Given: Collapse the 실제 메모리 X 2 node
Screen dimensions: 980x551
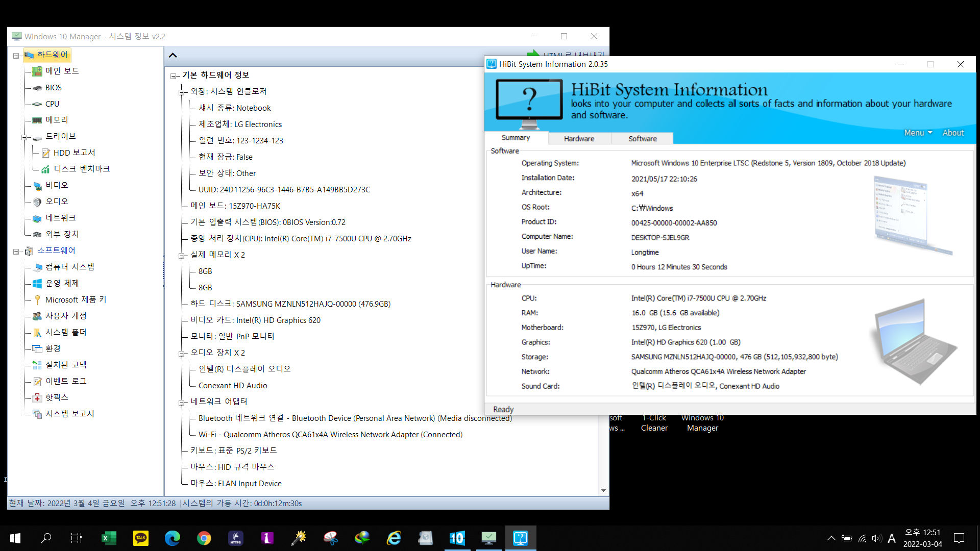Looking at the screenshot, I should [x=181, y=256].
